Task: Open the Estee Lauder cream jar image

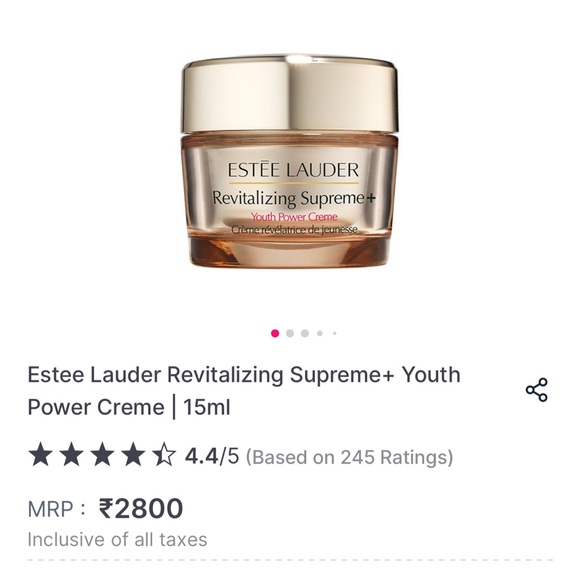Action: pos(290,161)
